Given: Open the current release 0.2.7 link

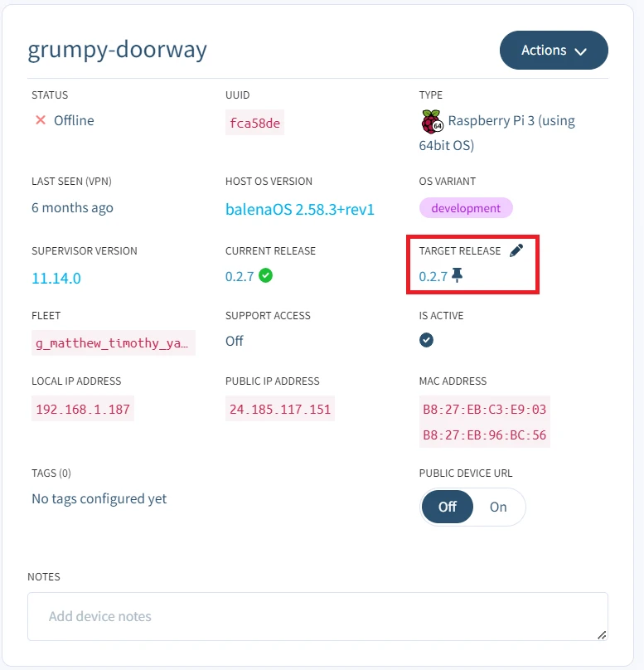Looking at the screenshot, I should point(239,276).
